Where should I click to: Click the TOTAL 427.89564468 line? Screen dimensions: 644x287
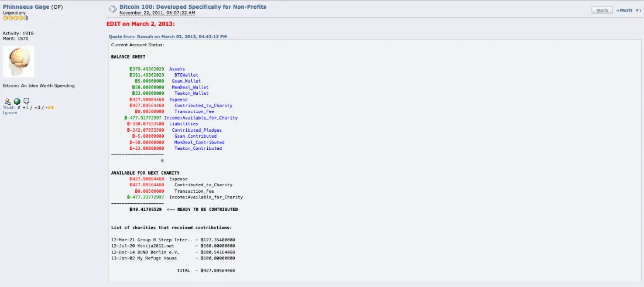[x=205, y=271]
